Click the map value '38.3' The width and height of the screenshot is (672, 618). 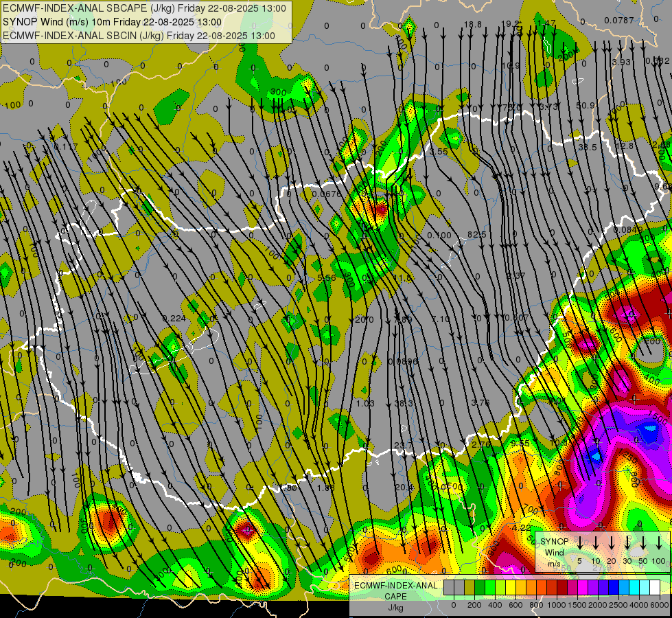tap(404, 403)
